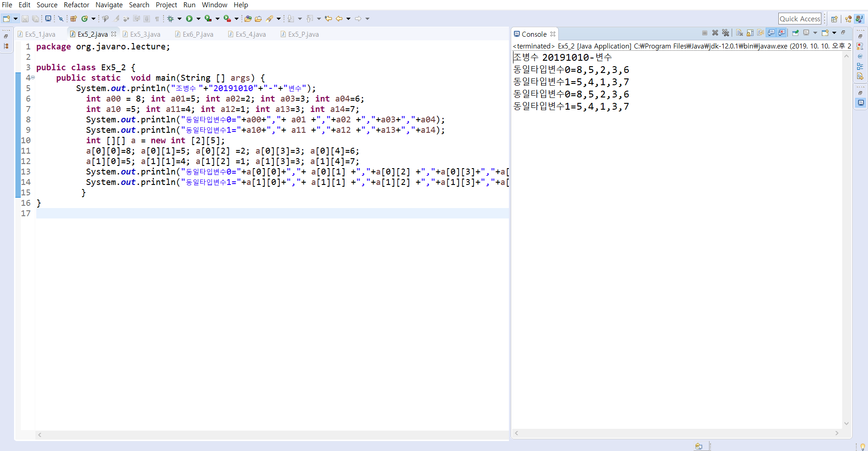
Task: Open the File menu
Action: click(x=7, y=5)
